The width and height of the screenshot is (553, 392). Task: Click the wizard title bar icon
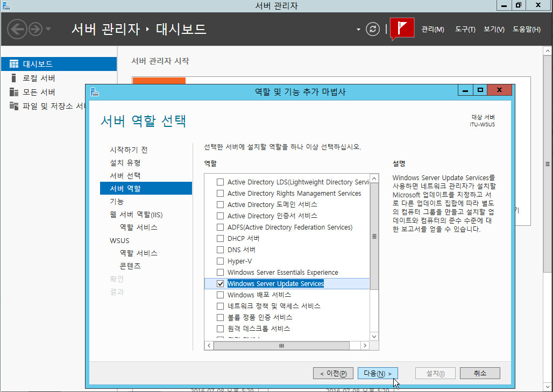click(x=95, y=91)
